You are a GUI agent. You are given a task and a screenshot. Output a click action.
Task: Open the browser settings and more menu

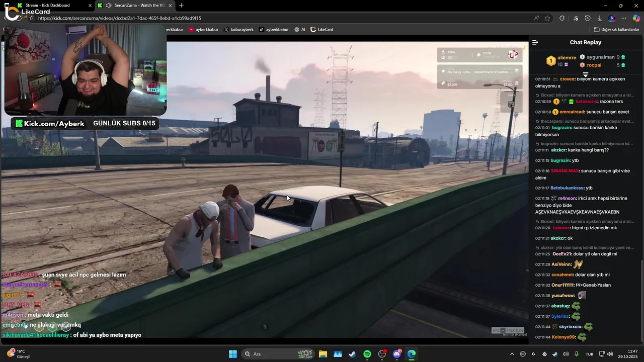(624, 18)
